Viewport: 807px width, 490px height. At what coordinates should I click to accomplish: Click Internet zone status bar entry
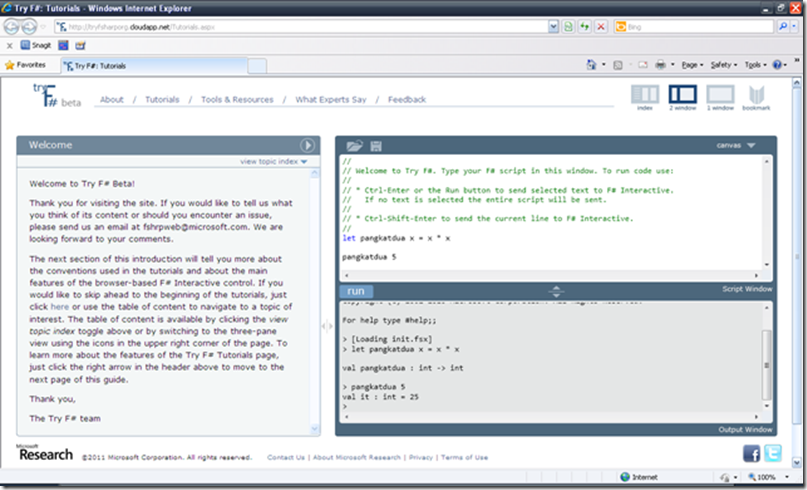[639, 477]
